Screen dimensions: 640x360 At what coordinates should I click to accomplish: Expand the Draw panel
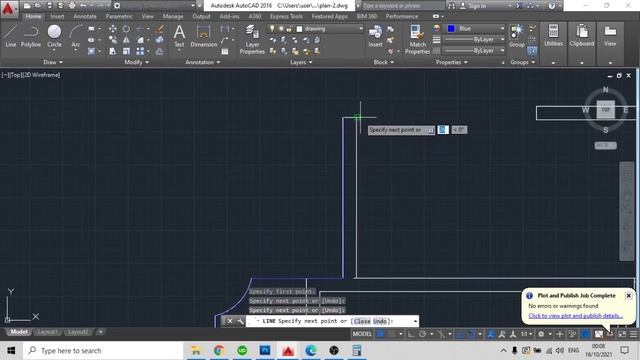[53, 62]
